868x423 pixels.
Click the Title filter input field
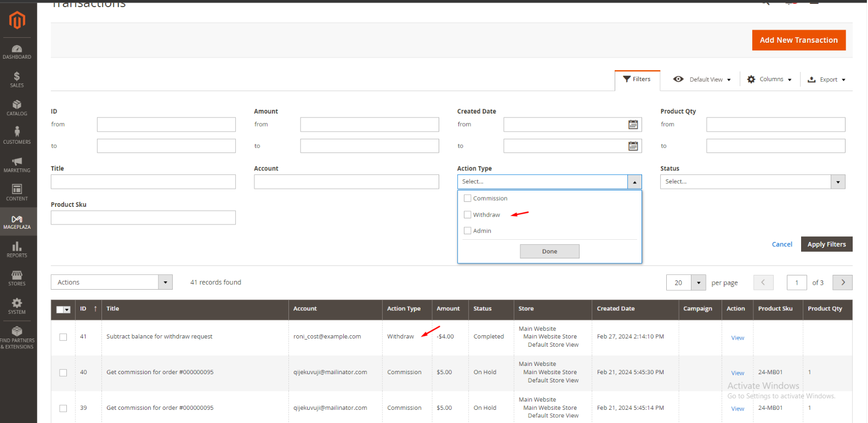[x=143, y=182]
